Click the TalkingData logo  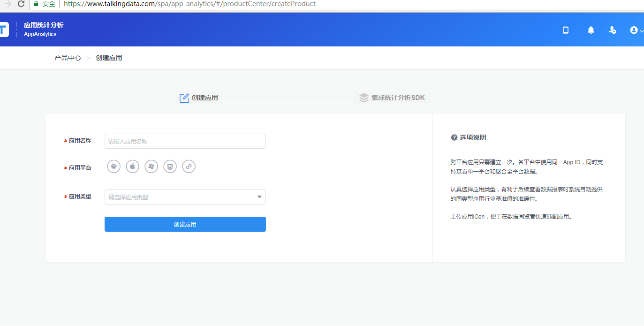click(5, 29)
